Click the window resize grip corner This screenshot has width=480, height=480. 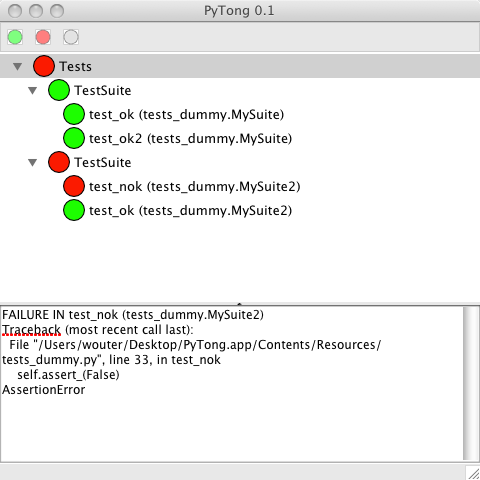(x=472, y=473)
